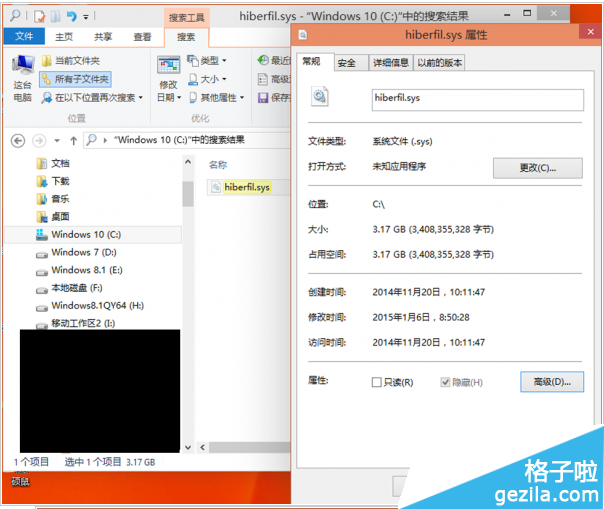Click Explorer window search icon in title bar
Image resolution: width=604 pixels, height=509 pixels.
click(x=15, y=16)
